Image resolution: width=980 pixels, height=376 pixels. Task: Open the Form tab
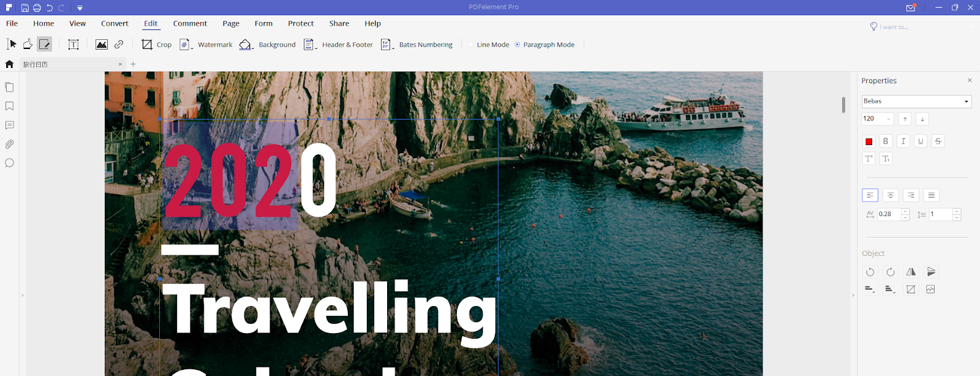(x=263, y=23)
